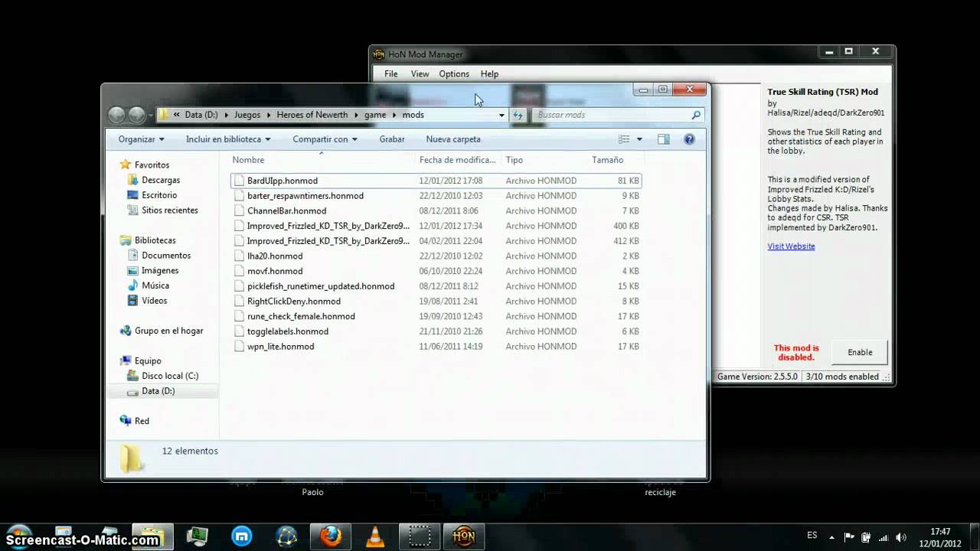Select BardUIpp.honmod file
Image resolution: width=980 pixels, height=551 pixels.
click(436, 181)
